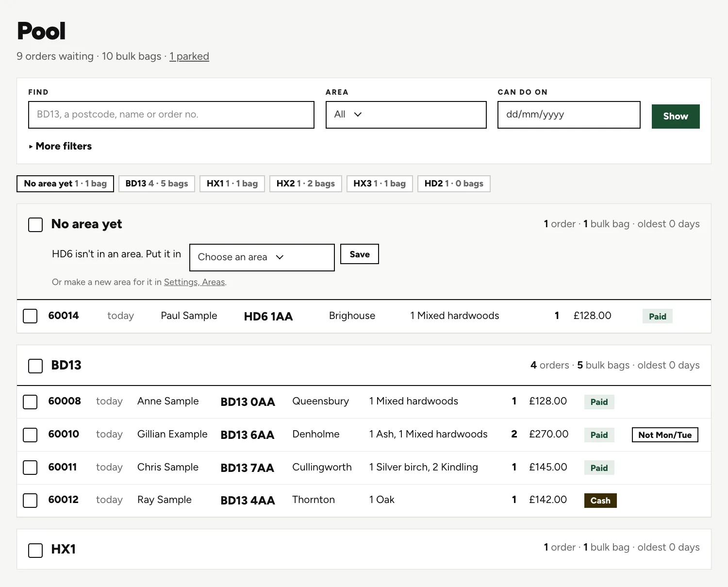Click the Paid badge on order 60014
728x587 pixels.
click(658, 317)
